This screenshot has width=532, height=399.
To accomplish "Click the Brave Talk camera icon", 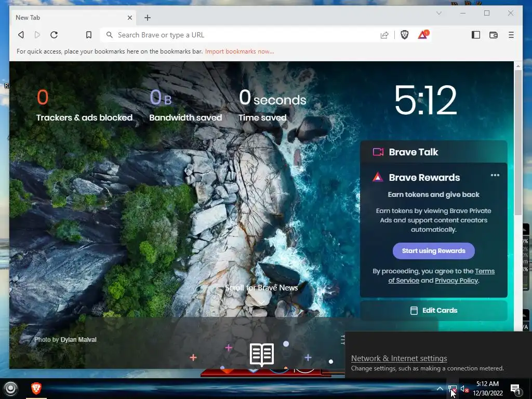I will tap(378, 152).
